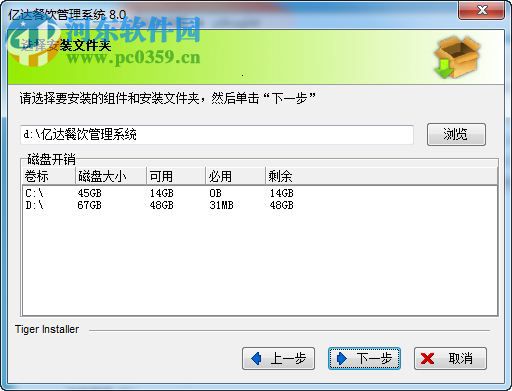This screenshot has width=512, height=391.
Task: Click the 可用 column header
Action: click(x=176, y=176)
